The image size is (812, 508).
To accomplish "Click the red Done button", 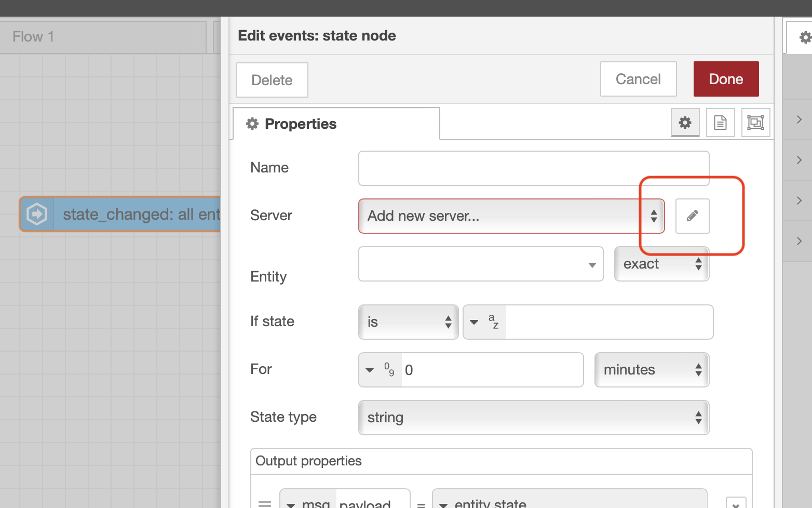I will 726,79.
